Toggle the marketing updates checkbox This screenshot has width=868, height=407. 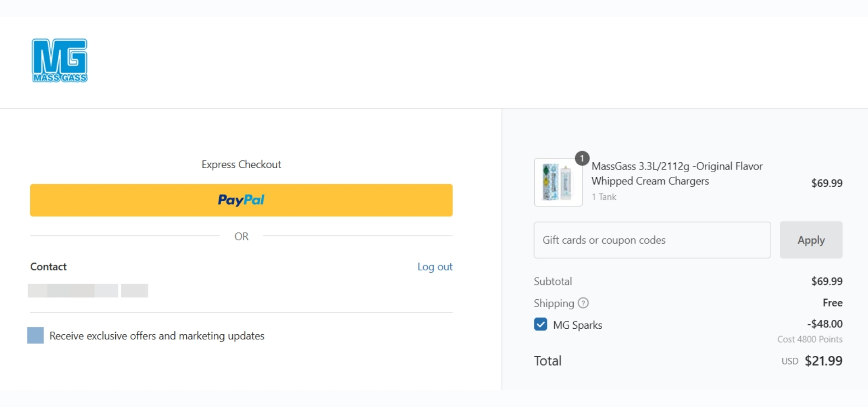point(35,336)
